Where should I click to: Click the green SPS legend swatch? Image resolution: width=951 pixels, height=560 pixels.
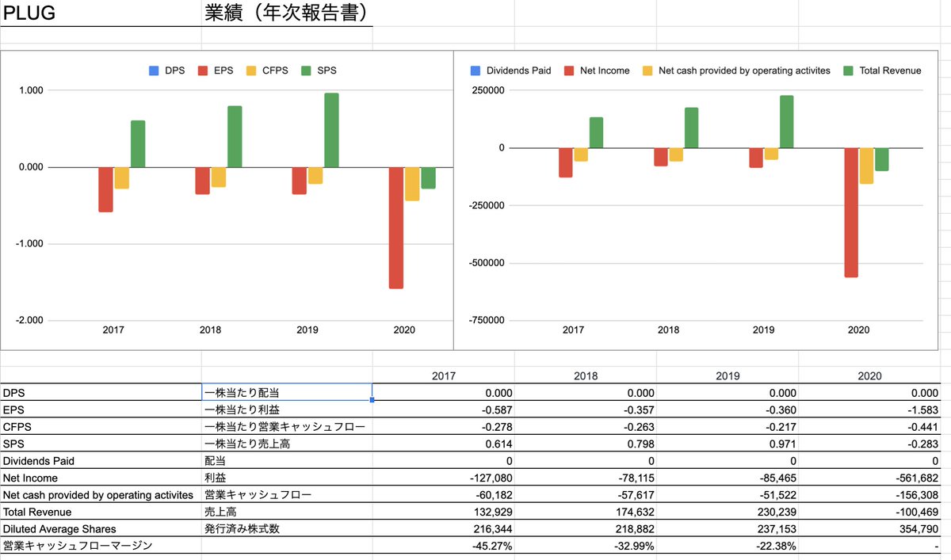[307, 70]
